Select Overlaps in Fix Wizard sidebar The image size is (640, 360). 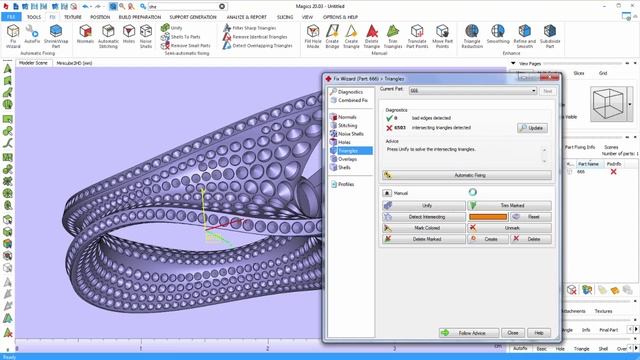pos(347,159)
